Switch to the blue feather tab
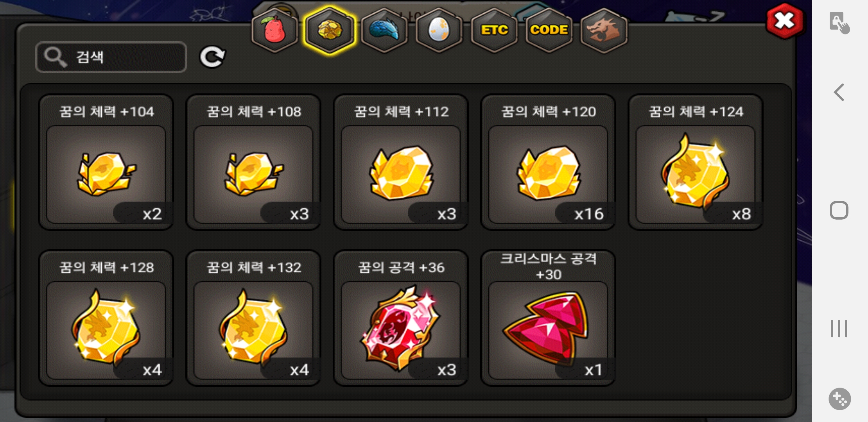The image size is (868, 422). coord(384,30)
